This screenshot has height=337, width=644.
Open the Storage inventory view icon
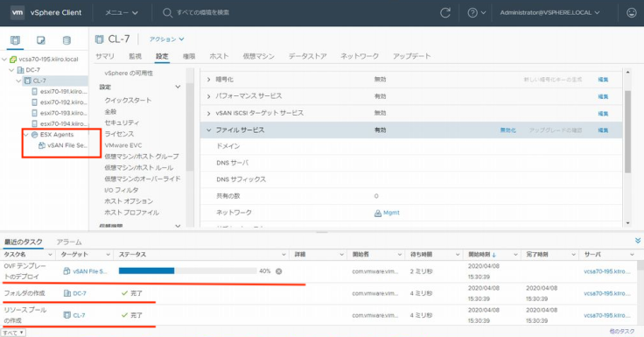(x=66, y=40)
